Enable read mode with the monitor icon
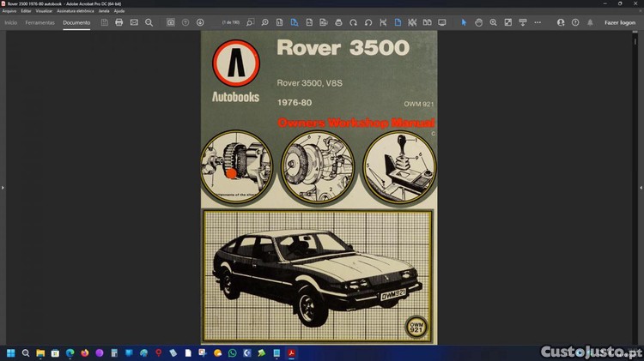The image size is (644, 361). tap(441, 22)
